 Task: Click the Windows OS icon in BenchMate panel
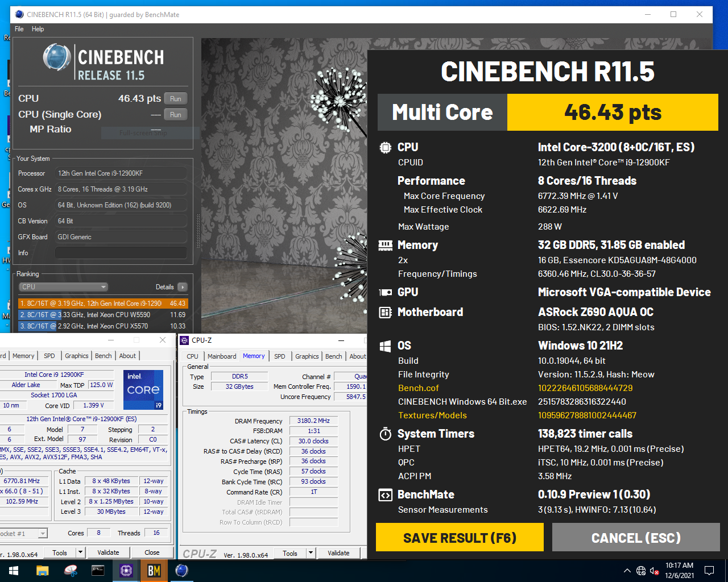[x=386, y=346]
